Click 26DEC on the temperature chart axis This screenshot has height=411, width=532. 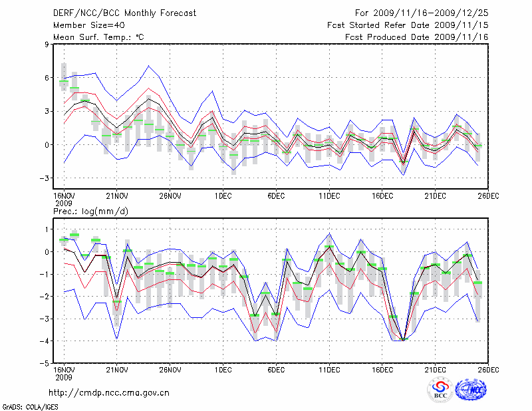click(488, 196)
